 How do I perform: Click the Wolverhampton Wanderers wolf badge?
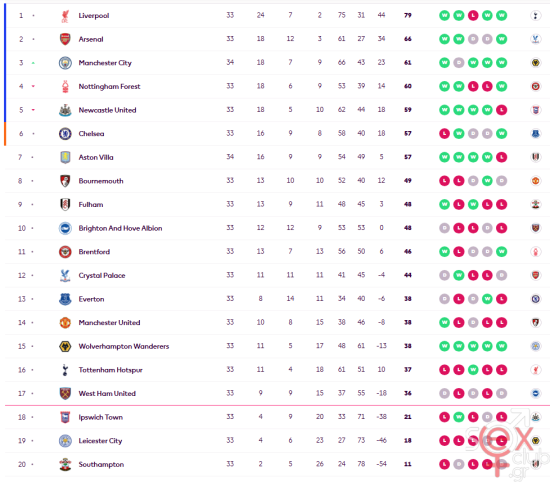(65, 346)
